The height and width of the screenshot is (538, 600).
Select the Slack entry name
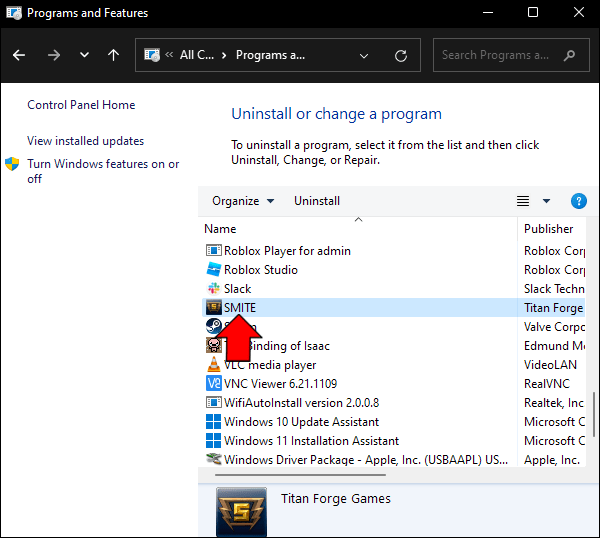click(x=238, y=289)
